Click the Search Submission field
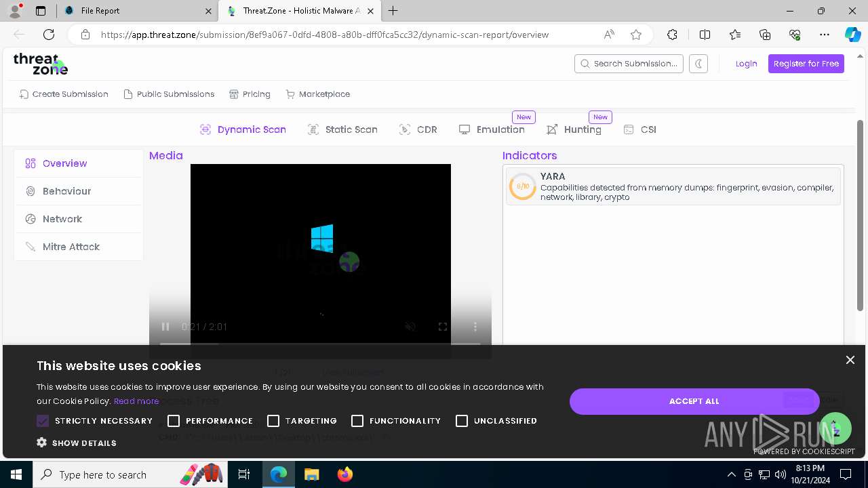This screenshot has width=868, height=488. (x=629, y=64)
